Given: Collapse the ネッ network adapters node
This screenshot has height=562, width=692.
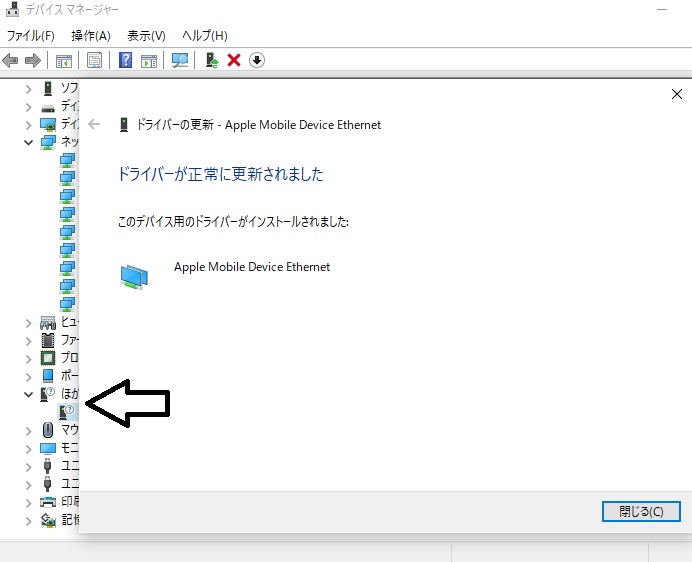Looking at the screenshot, I should click(x=29, y=142).
